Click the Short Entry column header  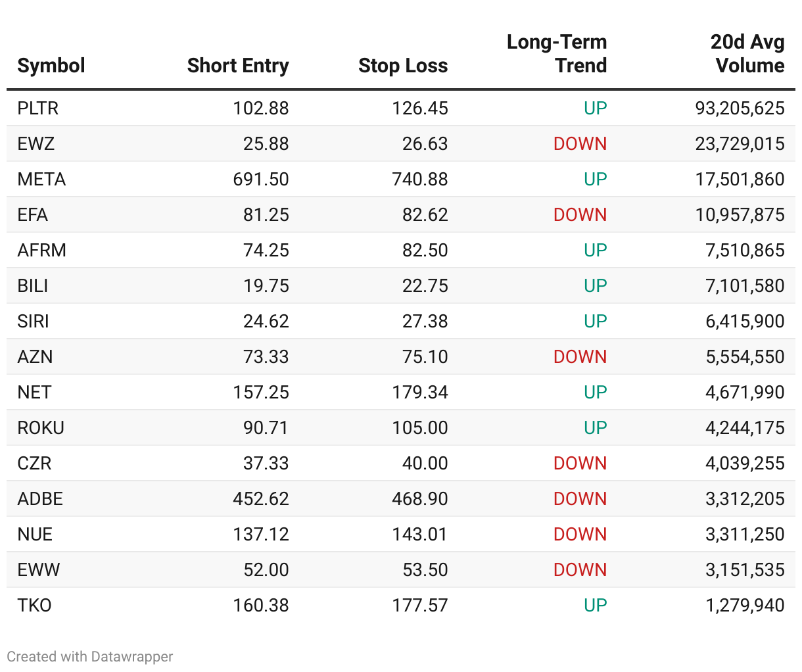[x=237, y=66]
